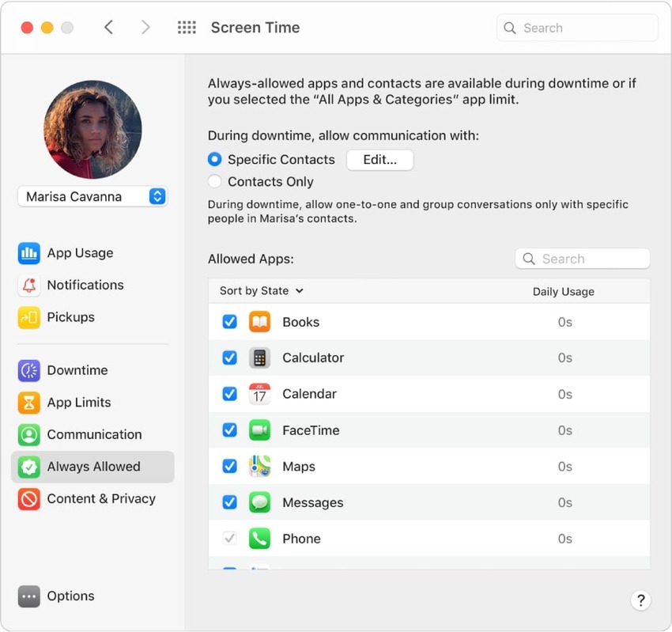Screen dimensions: 672x632
Task: Click the Notifications bell icon
Action: [x=29, y=286]
